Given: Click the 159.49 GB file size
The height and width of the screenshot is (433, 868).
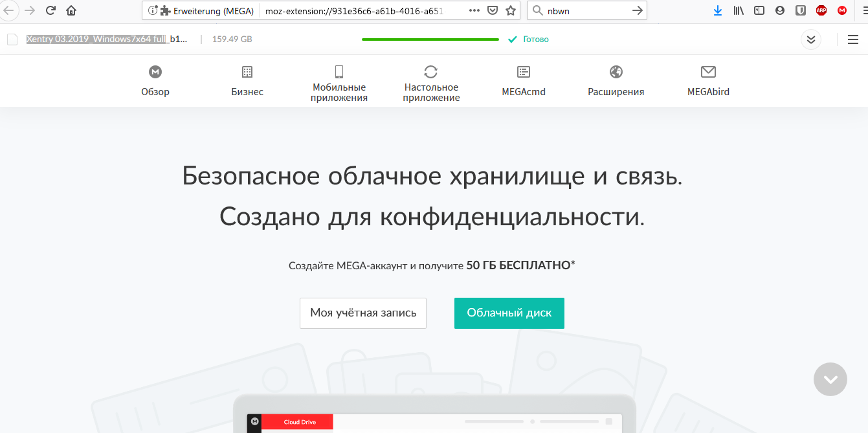Looking at the screenshot, I should (x=232, y=39).
